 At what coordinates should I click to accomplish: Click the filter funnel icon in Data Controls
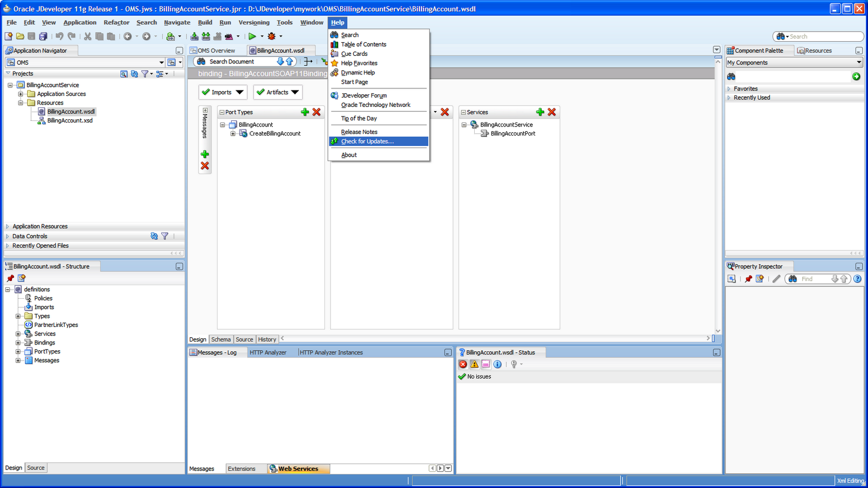point(165,236)
